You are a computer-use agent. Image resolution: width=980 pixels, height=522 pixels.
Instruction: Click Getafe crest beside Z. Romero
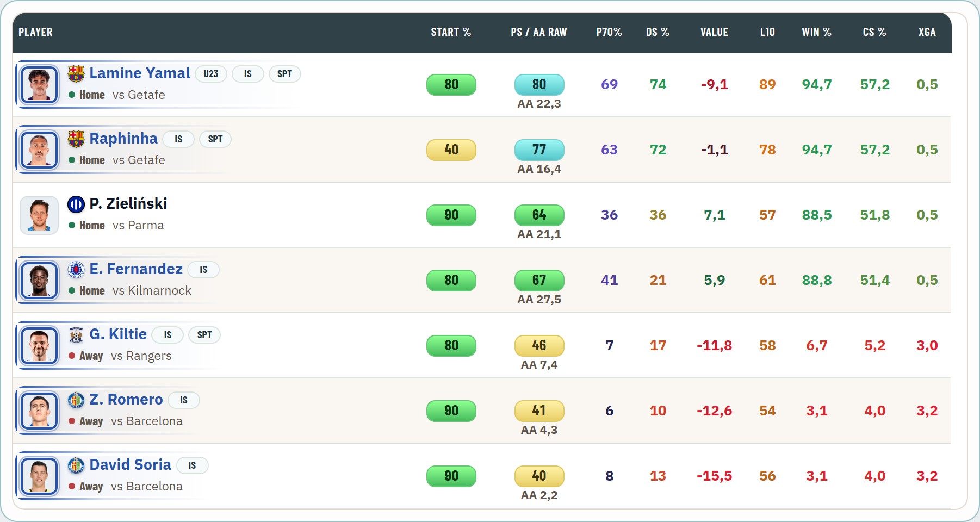click(x=76, y=400)
